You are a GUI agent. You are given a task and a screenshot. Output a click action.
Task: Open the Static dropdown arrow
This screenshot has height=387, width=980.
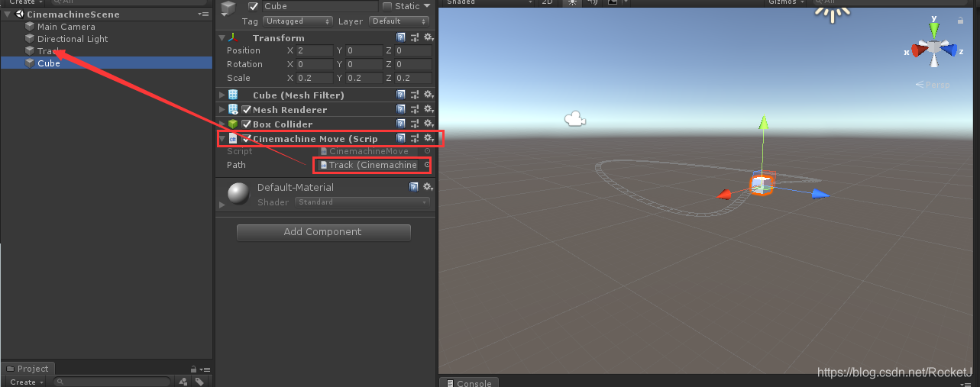tap(428, 6)
